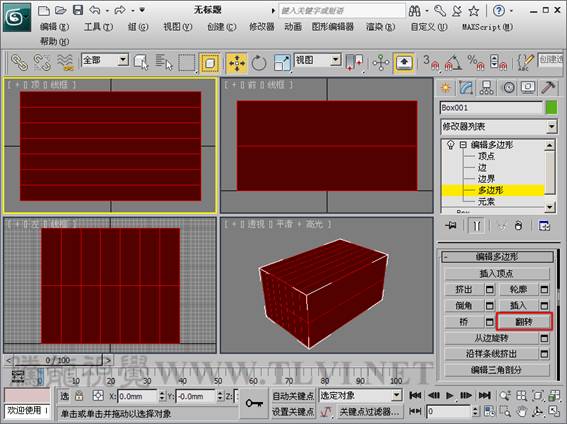Switch to the Display panel tab

(x=528, y=88)
